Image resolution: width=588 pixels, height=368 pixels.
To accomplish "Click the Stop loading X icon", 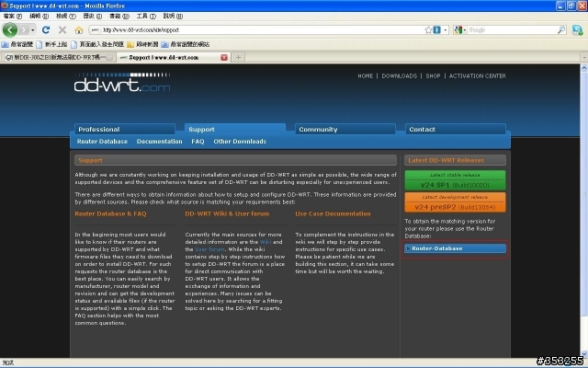I will [x=62, y=29].
